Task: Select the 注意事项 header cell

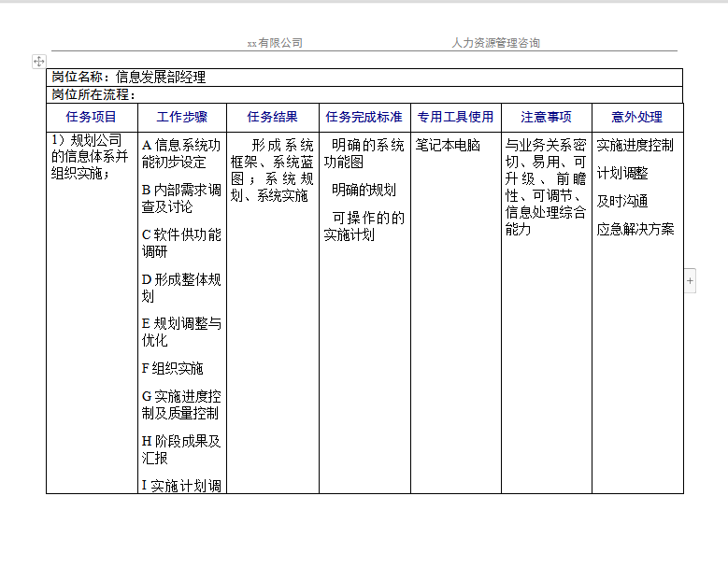Action: 546,117
